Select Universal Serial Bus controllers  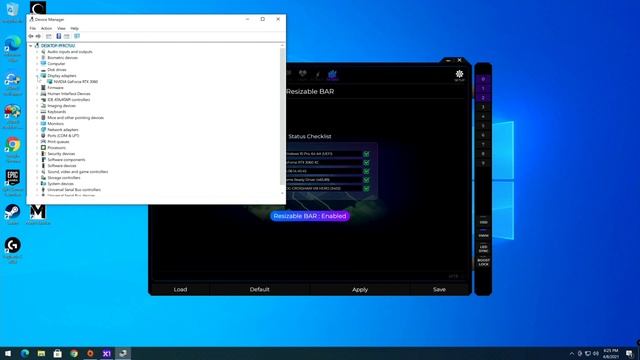[74, 190]
